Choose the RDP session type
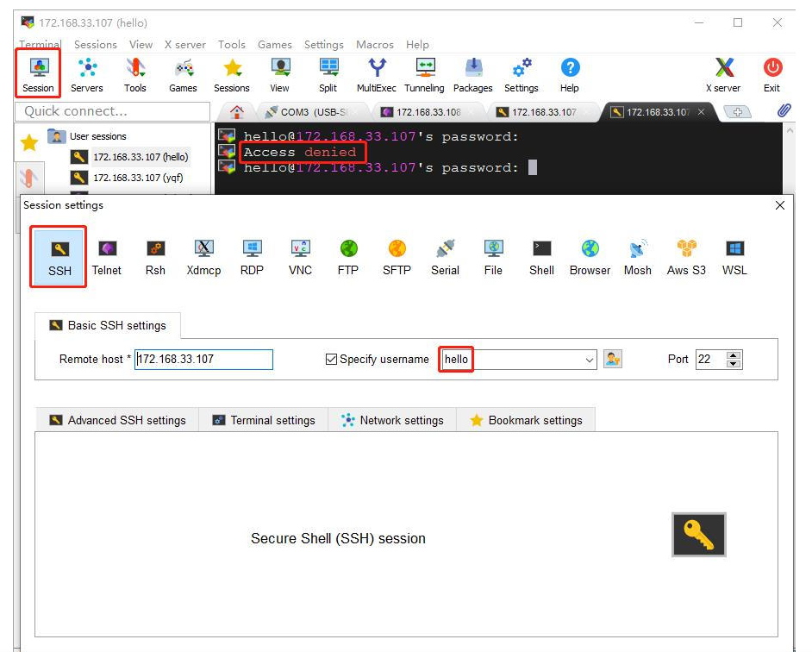The width and height of the screenshot is (812, 652). (253, 257)
